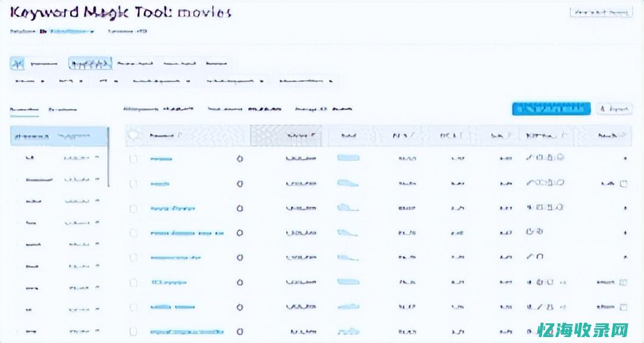This screenshot has height=343, width=644.
Task: Click the SERP features icons in the first row
Action: point(544,158)
